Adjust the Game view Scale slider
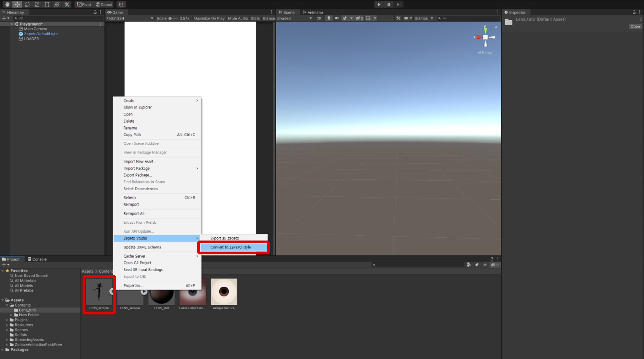 170,18
